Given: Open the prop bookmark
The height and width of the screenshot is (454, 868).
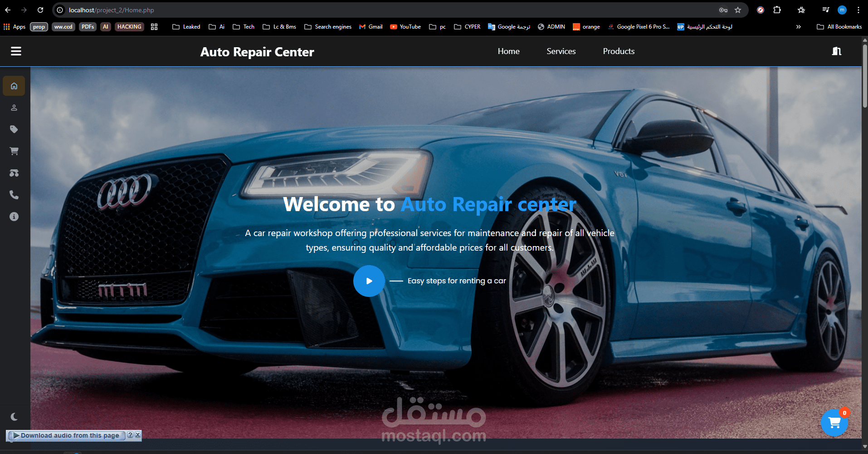Looking at the screenshot, I should 39,27.
